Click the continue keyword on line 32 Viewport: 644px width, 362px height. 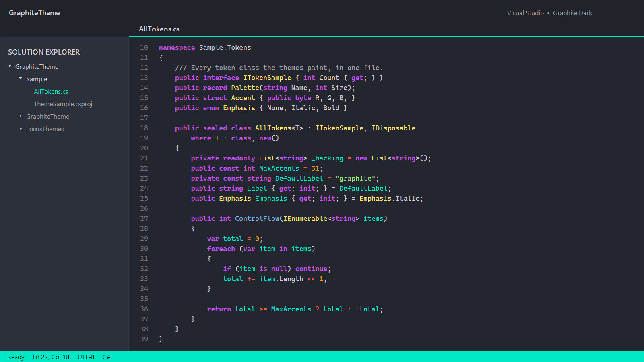tap(311, 269)
